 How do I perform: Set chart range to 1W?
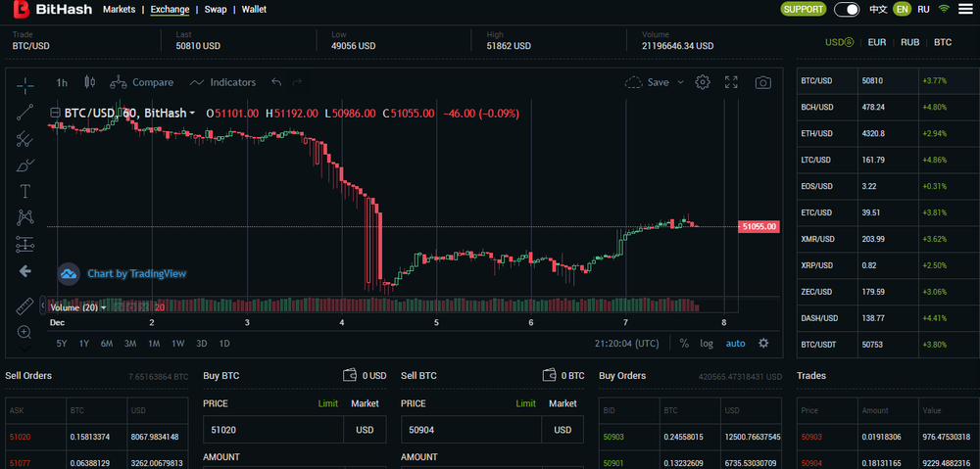(178, 343)
